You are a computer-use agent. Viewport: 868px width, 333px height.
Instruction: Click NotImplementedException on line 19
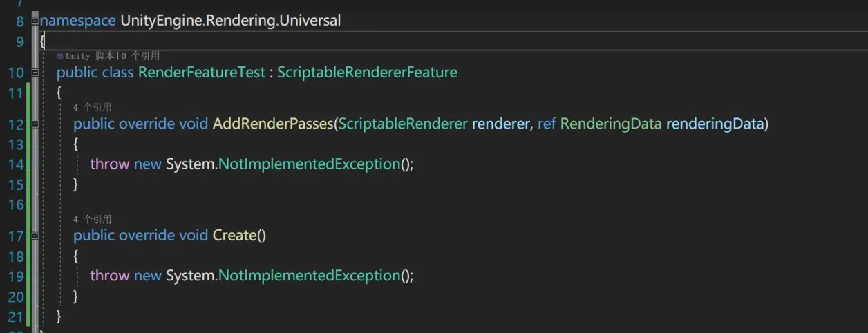point(309,276)
